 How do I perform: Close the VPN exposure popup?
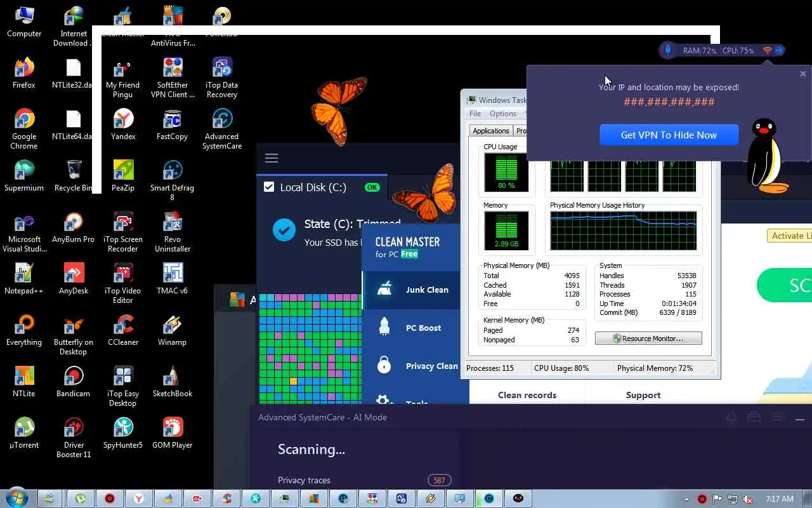[x=802, y=74]
